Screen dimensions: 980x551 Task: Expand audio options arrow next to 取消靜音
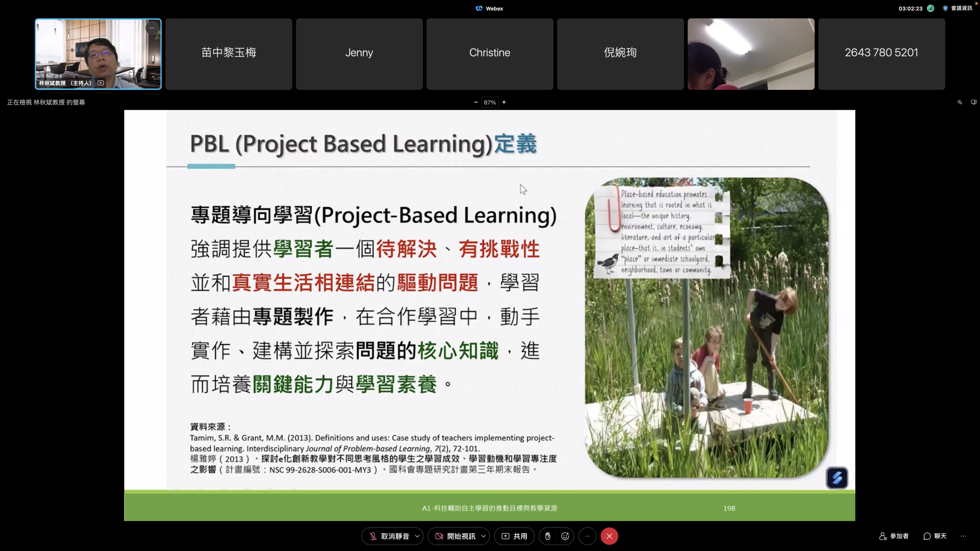(x=417, y=536)
